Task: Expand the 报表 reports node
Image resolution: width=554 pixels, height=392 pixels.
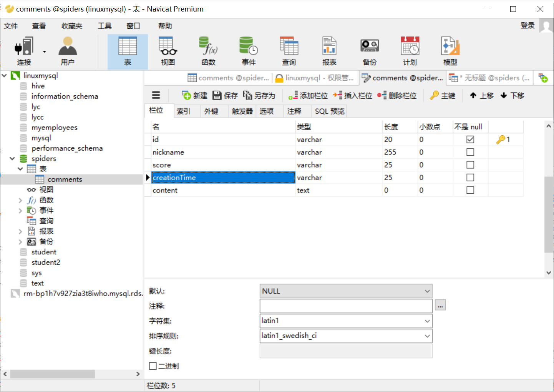Action: click(20, 231)
